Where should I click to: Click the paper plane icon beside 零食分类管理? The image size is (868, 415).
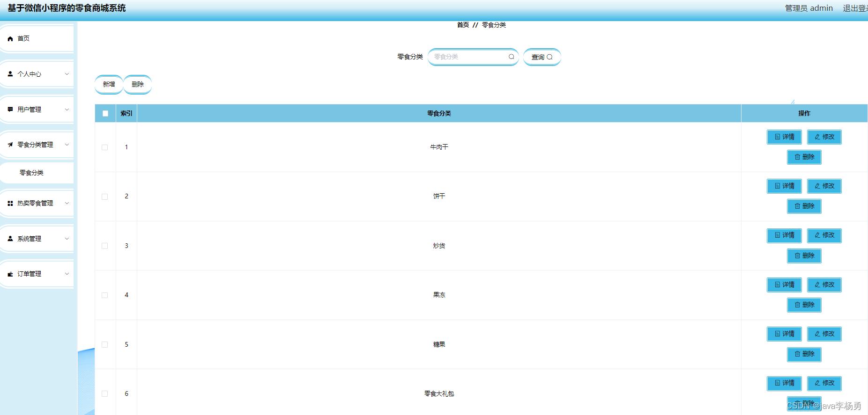(x=10, y=145)
